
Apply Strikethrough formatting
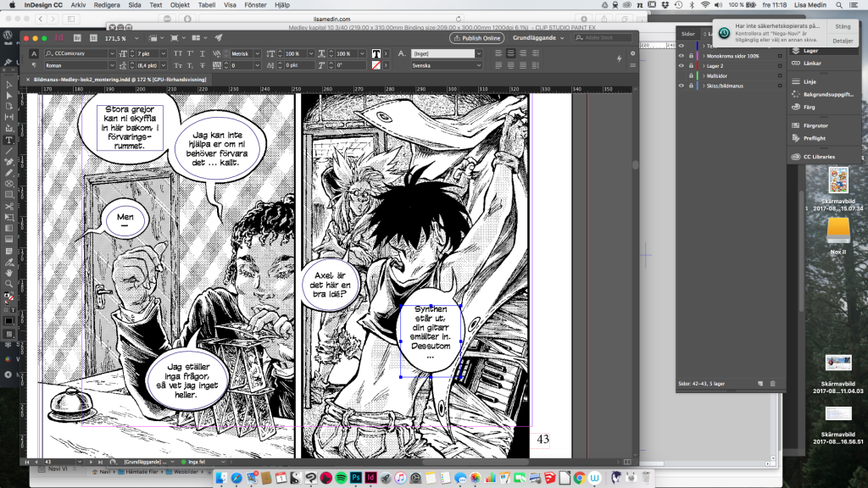tap(202, 65)
